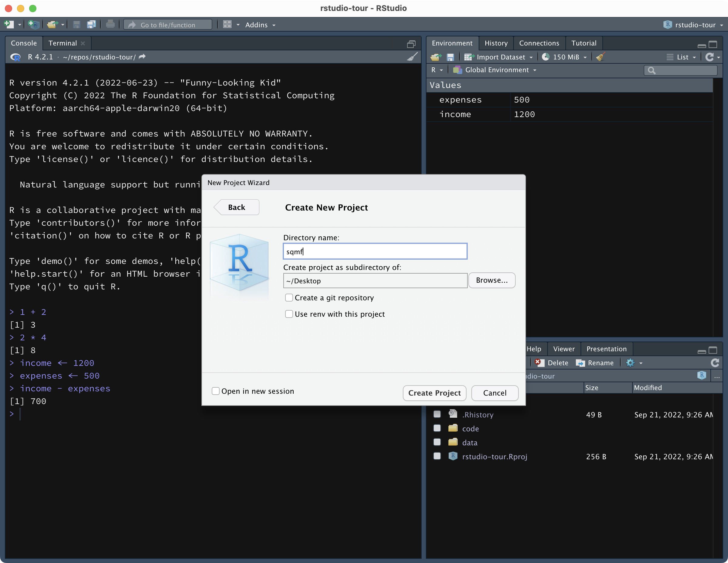Click the Browse... button

(492, 280)
